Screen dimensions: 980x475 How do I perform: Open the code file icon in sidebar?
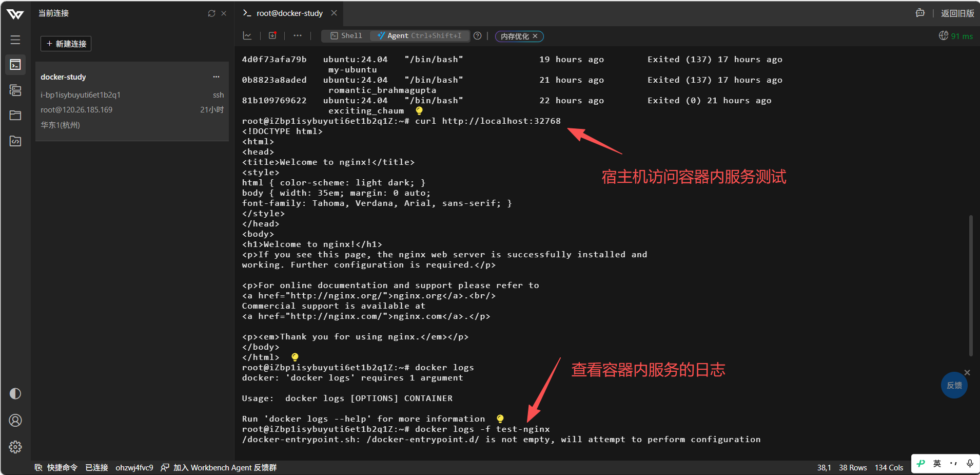(15, 141)
